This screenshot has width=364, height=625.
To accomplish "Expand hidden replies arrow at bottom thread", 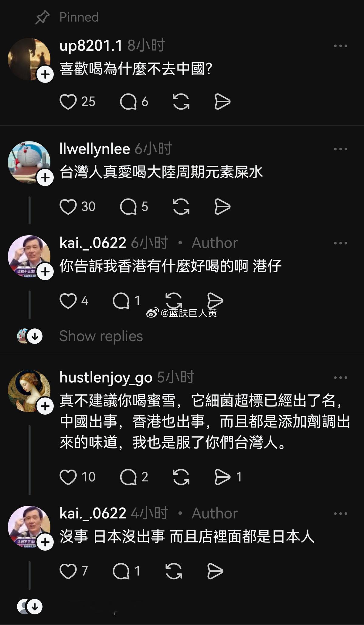I will click(35, 606).
